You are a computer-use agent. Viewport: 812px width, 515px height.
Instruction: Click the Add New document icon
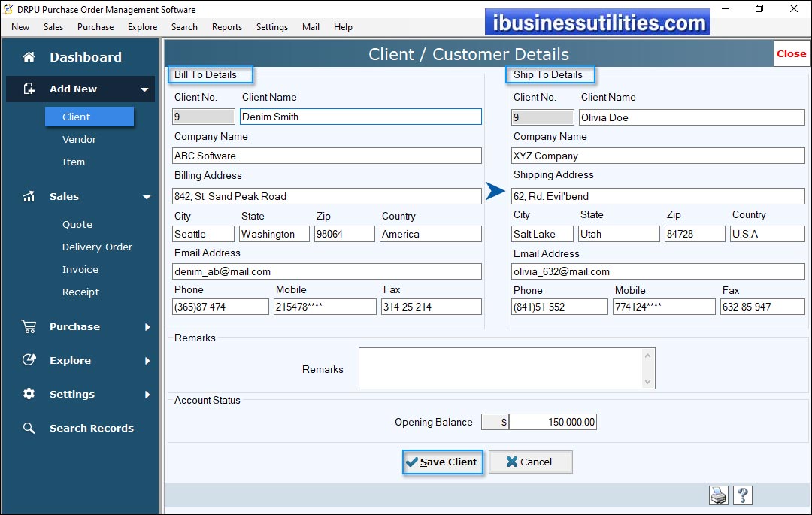point(29,89)
